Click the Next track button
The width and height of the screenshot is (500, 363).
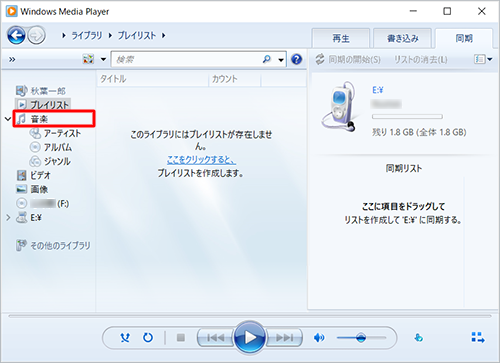pyautogui.click(x=284, y=338)
